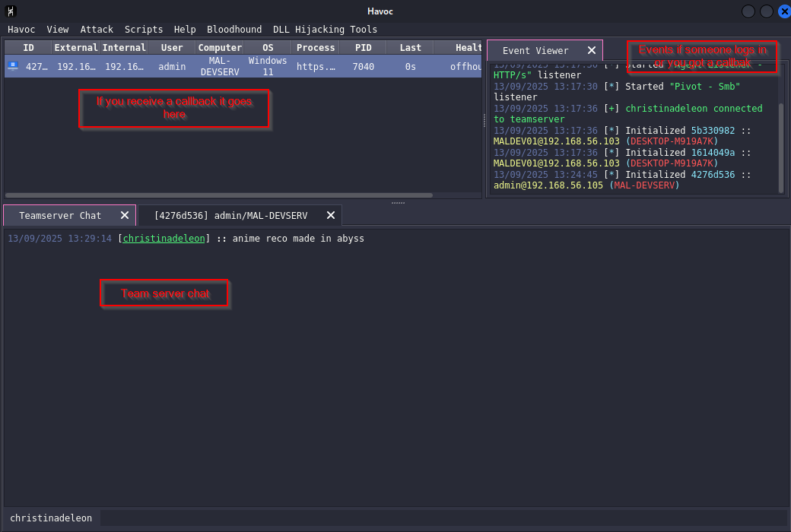This screenshot has height=532, width=791.
Task: Open the Help menu
Action: 185,29
